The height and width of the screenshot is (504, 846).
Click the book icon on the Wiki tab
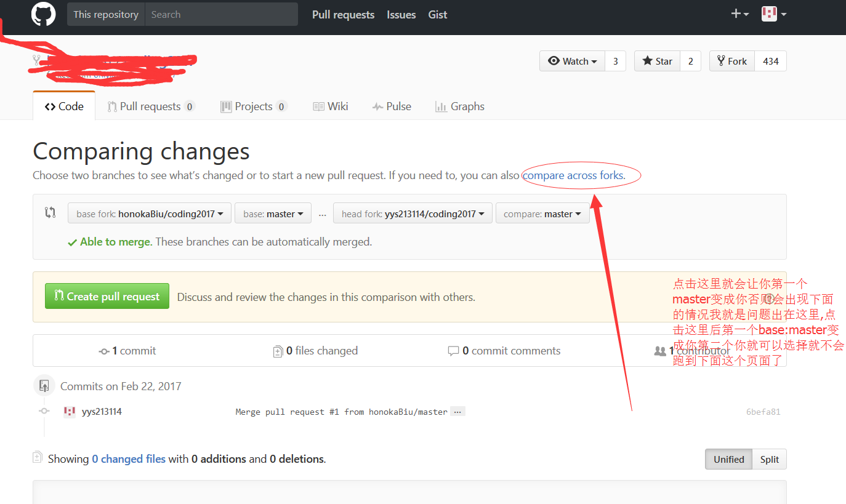point(318,106)
